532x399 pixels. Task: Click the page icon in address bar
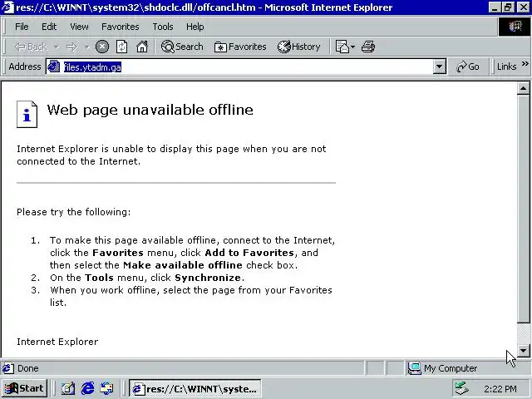point(53,66)
